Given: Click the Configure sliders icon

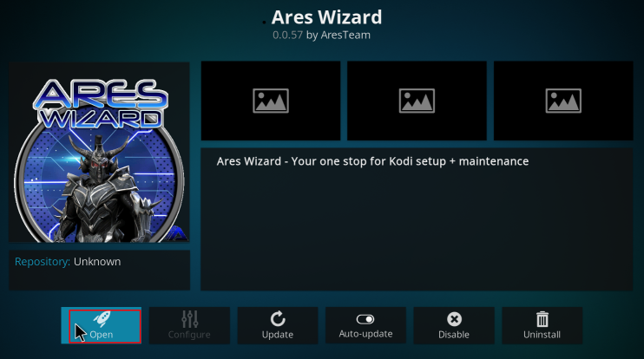Looking at the screenshot, I should [x=190, y=319].
